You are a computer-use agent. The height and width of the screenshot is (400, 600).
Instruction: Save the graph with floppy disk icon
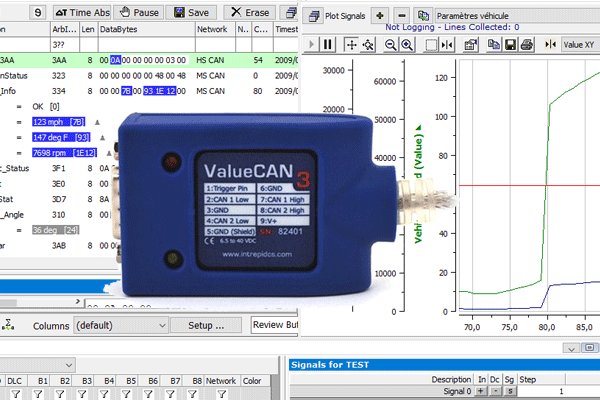coord(510,45)
